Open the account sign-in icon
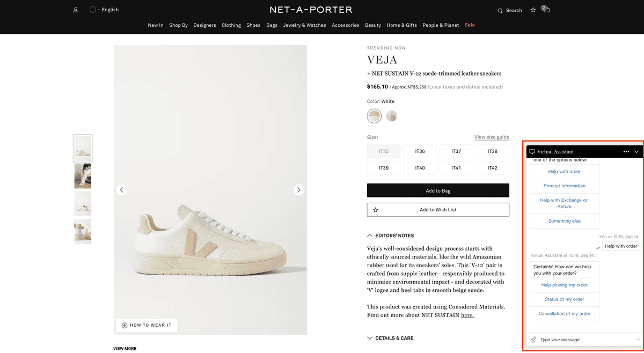The width and height of the screenshot is (644, 353). pyautogui.click(x=75, y=9)
